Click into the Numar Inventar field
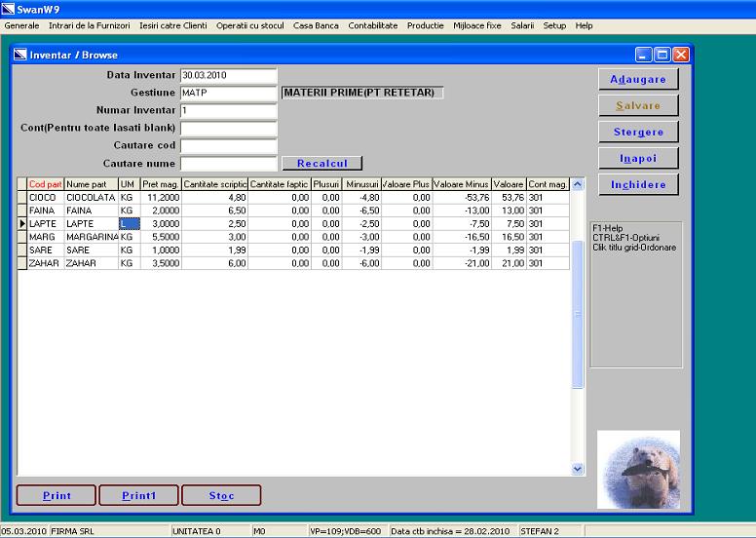 point(228,110)
